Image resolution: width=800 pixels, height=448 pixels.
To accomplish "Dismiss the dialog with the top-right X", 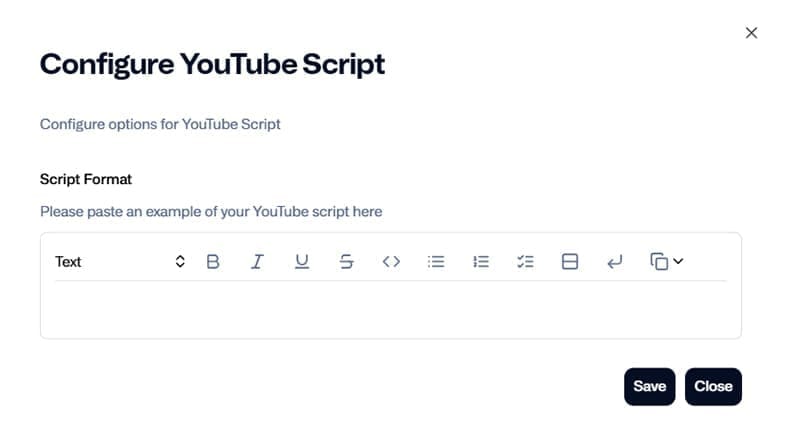I will pos(751,33).
